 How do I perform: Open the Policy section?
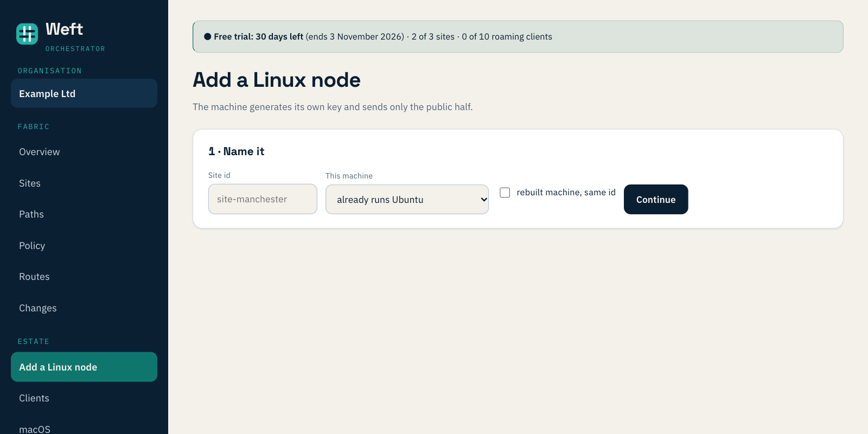(x=84, y=246)
